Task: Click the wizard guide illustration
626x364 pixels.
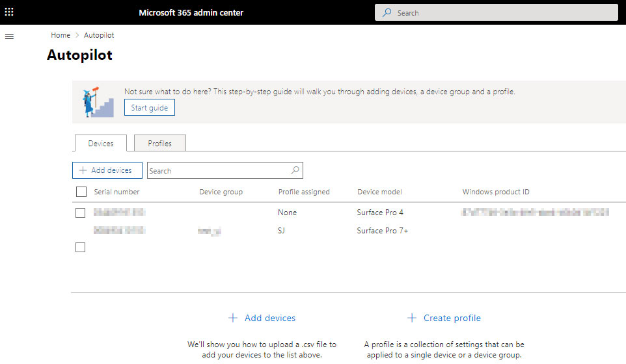Action: (98, 102)
